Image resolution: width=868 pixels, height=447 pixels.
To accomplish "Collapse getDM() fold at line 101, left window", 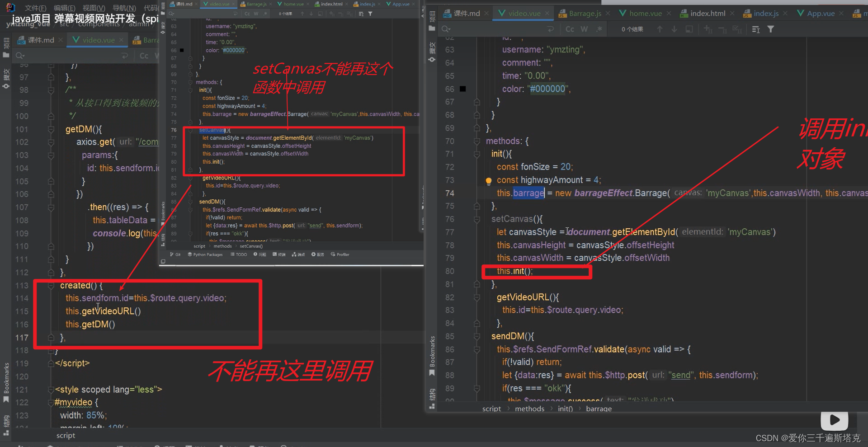I will click(x=51, y=130).
